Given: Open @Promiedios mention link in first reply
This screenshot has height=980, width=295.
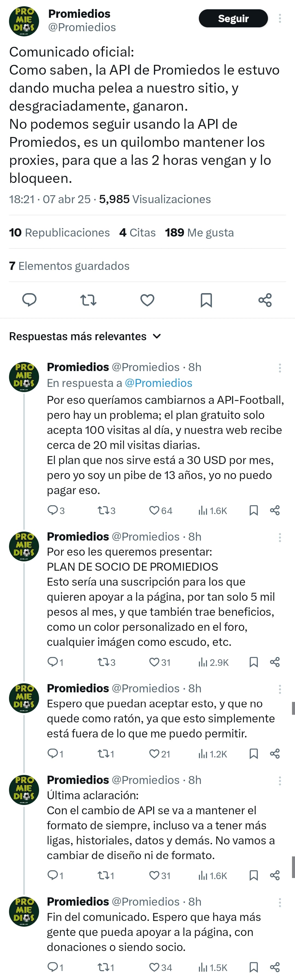Looking at the screenshot, I should [158, 383].
